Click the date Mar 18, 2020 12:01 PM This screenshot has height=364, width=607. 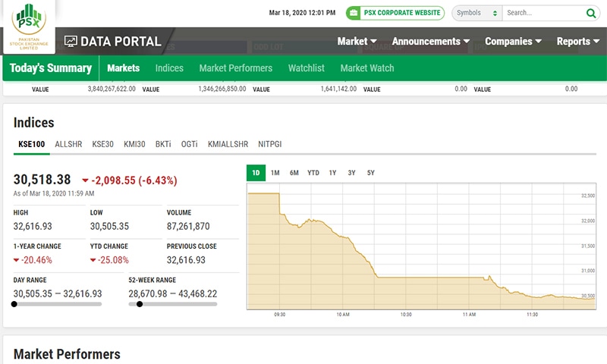pos(302,13)
